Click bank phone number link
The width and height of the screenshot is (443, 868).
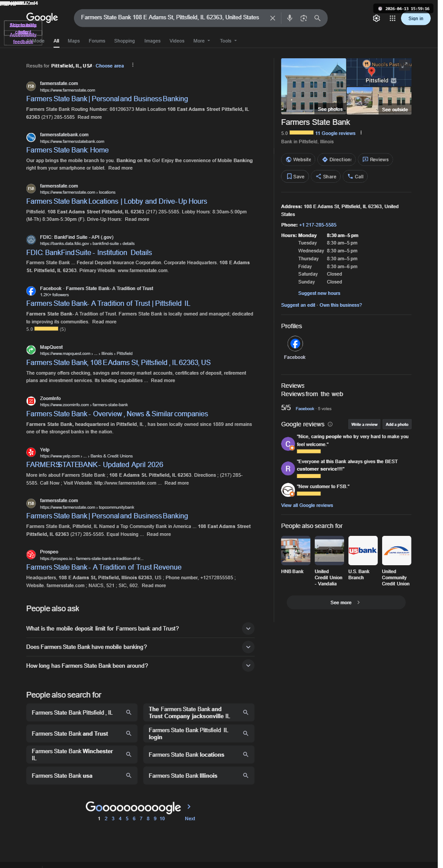[x=318, y=225]
